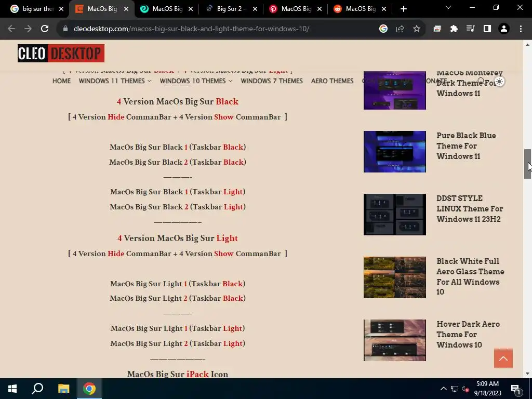Open the WINDOWS 7 THEMES menu
Screen dimensions: 532x399
tap(272, 81)
